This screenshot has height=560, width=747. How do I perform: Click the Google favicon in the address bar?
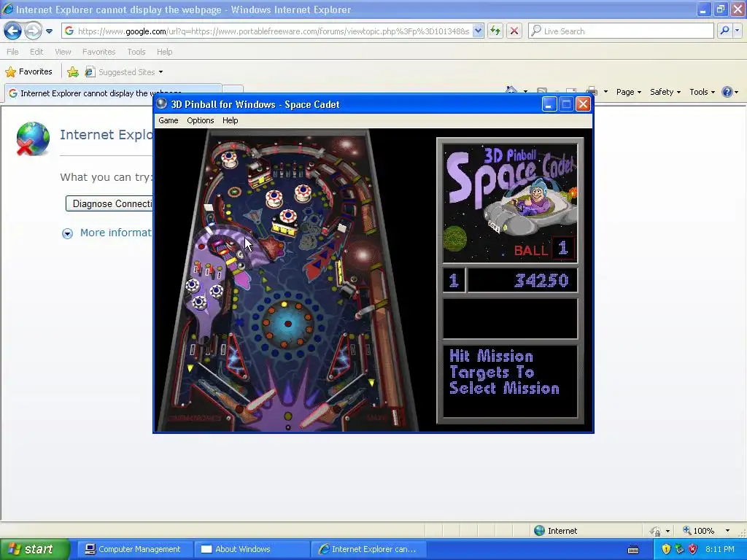(69, 31)
